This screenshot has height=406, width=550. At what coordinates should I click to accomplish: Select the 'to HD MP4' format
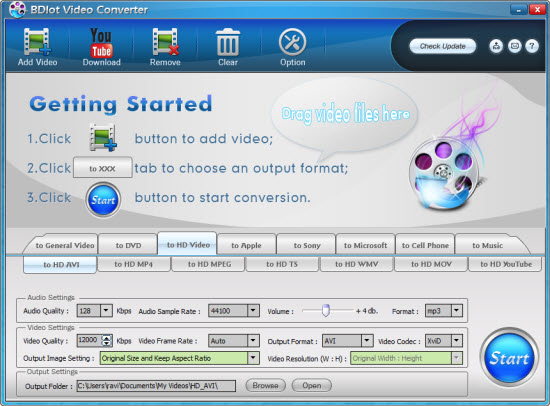[x=134, y=264]
